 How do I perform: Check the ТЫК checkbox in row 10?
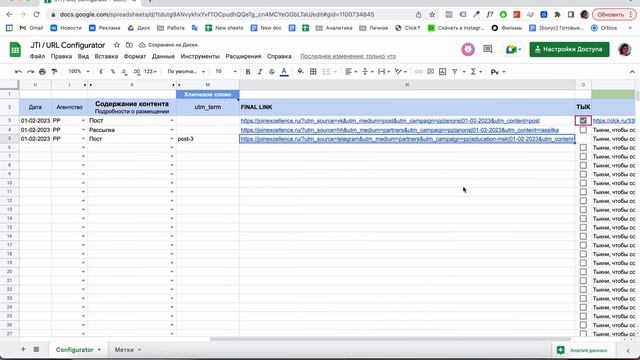(583, 183)
